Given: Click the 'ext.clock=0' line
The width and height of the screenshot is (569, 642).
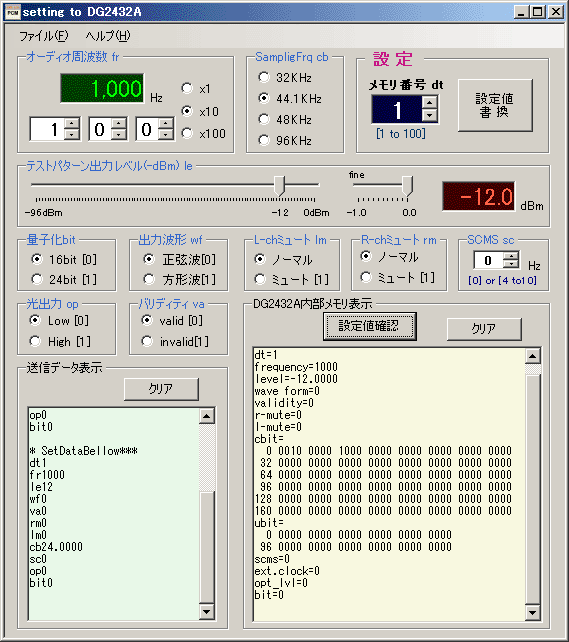Looking at the screenshot, I should point(287,571).
